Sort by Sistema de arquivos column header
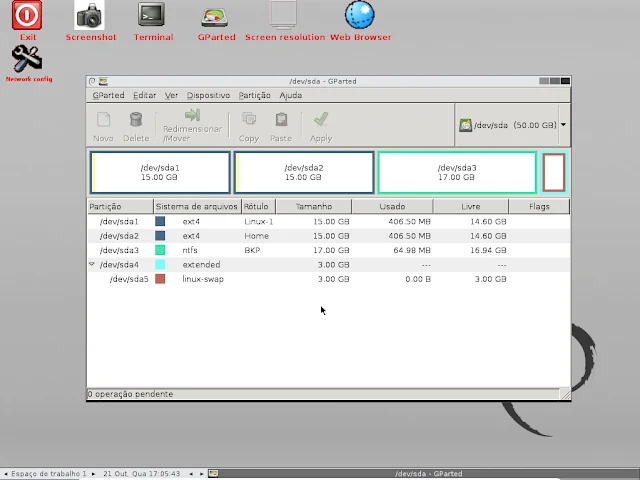The height and width of the screenshot is (480, 640). (198, 207)
